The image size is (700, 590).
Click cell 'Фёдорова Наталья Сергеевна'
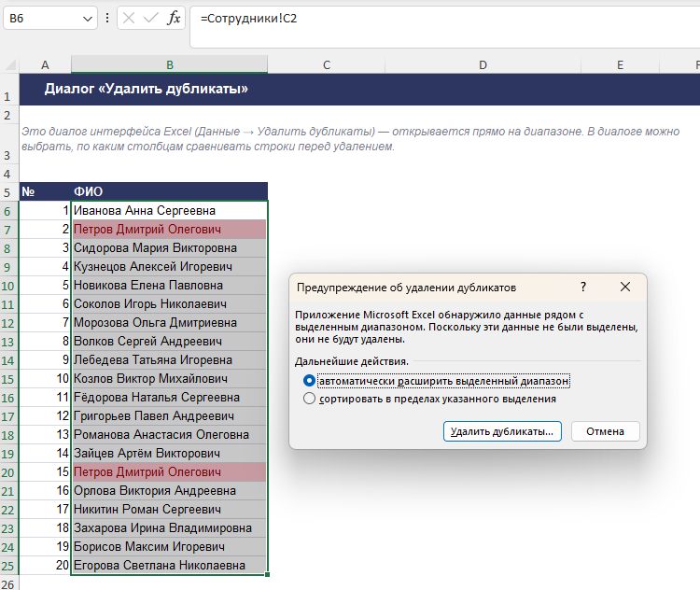point(170,397)
